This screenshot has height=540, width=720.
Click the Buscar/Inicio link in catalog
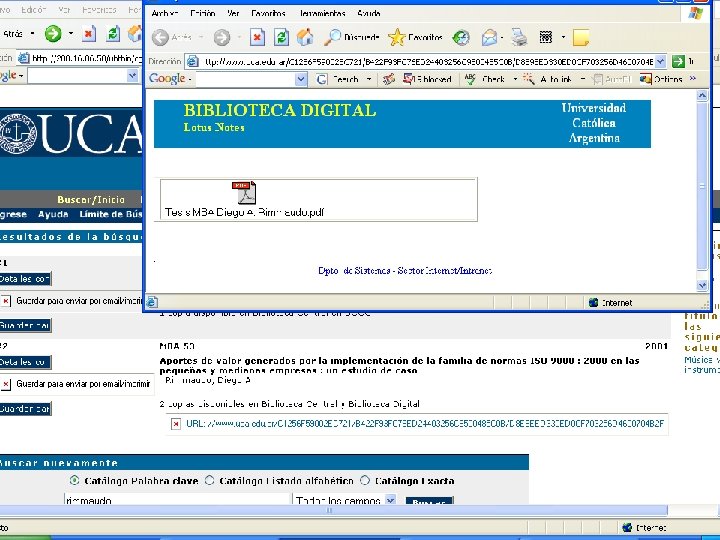point(91,200)
